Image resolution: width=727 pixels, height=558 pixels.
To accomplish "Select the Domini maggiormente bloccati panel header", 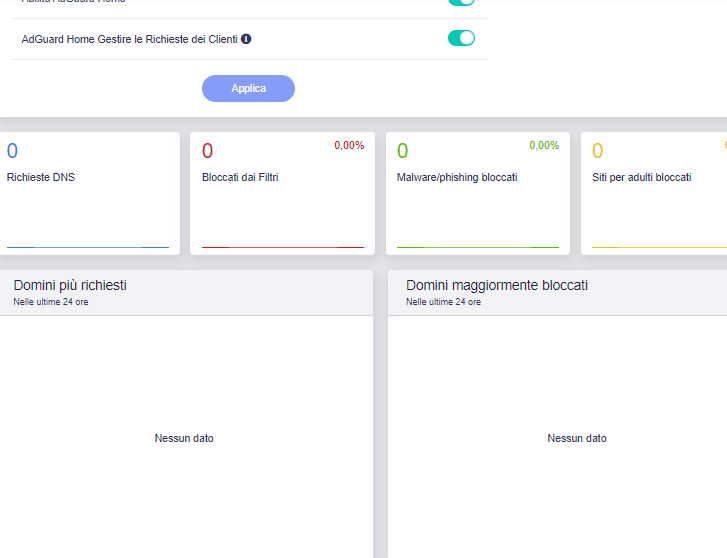I will point(497,286).
